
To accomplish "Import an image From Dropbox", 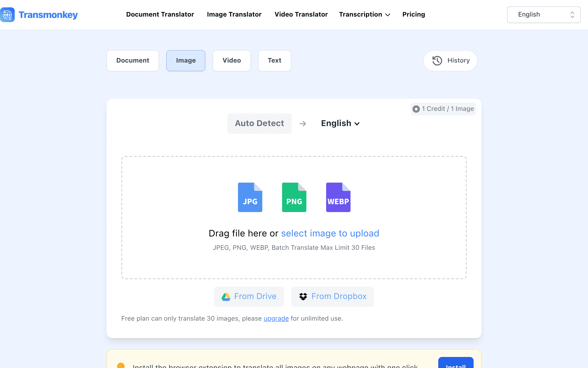I will click(332, 296).
